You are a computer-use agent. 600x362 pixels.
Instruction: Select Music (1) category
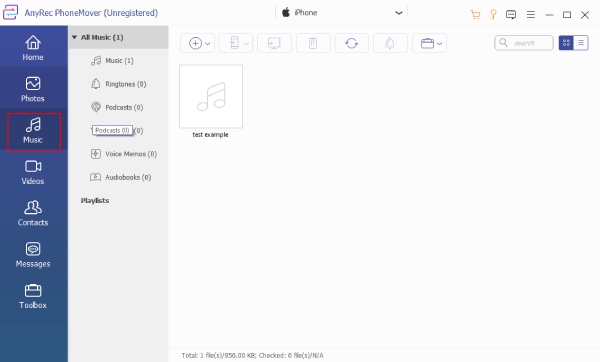click(x=118, y=60)
